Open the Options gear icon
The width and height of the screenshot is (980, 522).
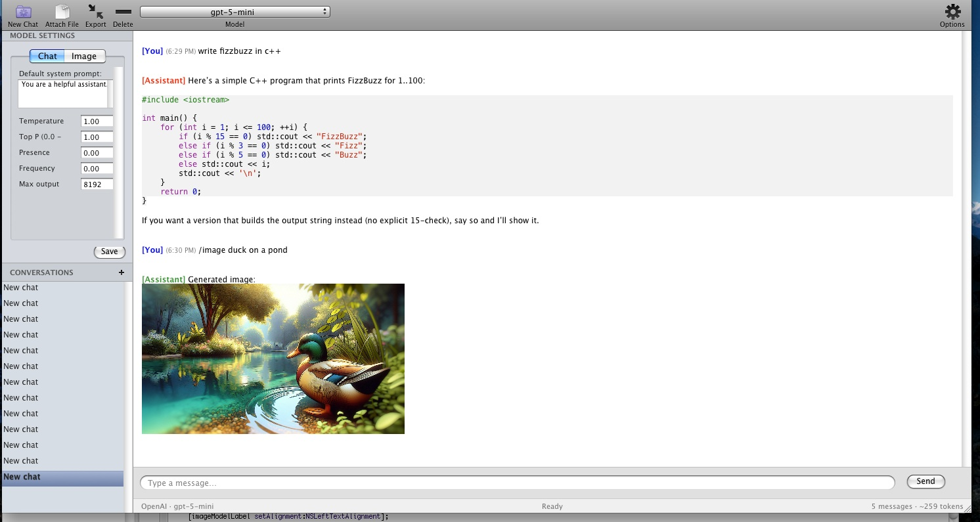952,12
